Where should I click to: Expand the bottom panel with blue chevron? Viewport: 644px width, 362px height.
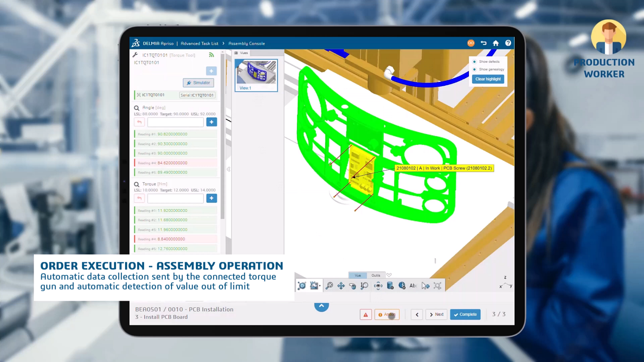[321, 306]
